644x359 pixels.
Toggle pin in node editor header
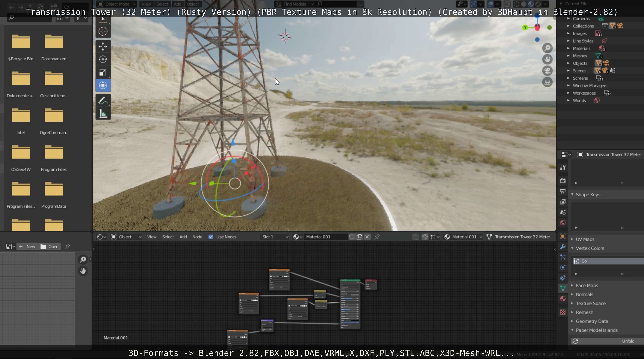377,237
